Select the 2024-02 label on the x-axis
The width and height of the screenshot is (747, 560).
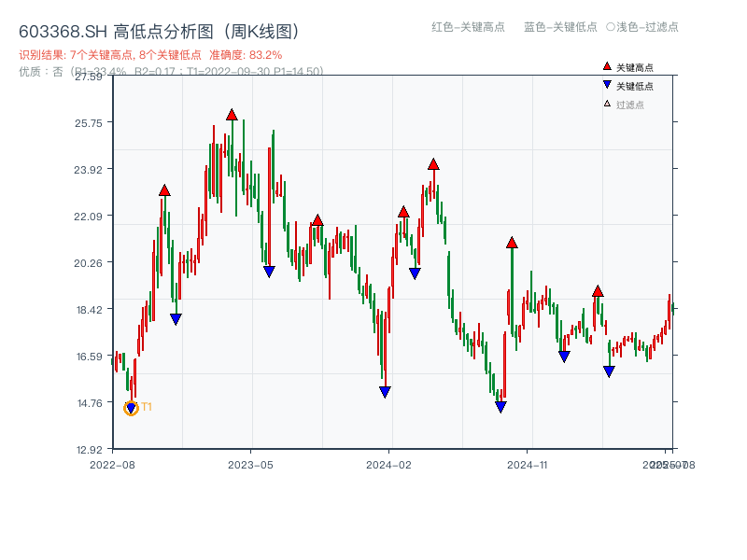point(390,463)
